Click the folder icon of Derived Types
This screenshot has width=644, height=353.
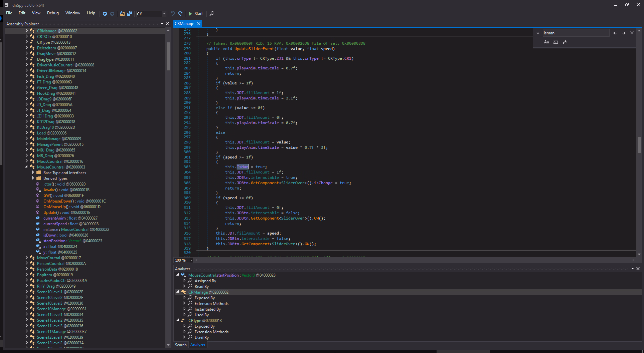coord(39,178)
